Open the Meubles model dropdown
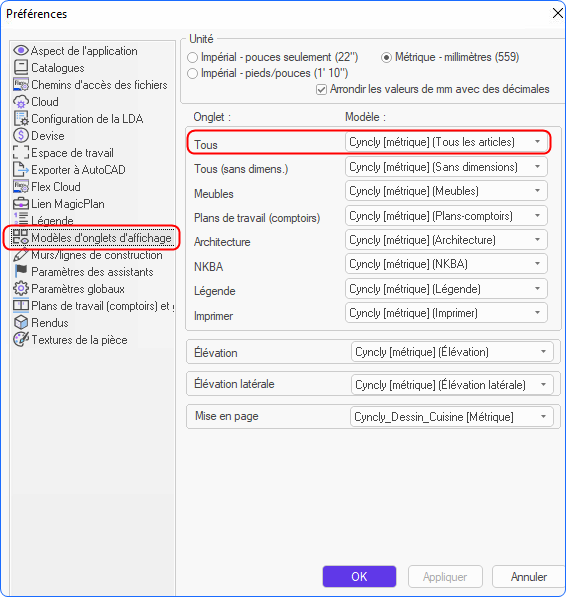The width and height of the screenshot is (566, 597). pos(446,191)
